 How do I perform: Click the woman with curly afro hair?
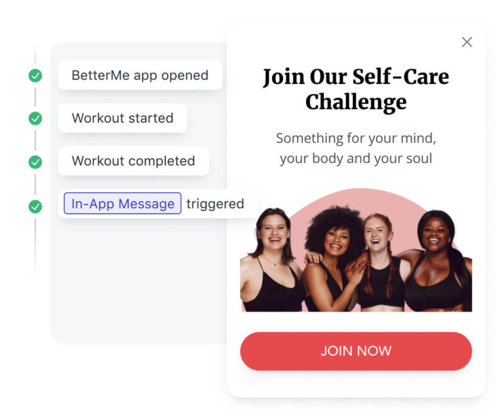[x=331, y=257]
